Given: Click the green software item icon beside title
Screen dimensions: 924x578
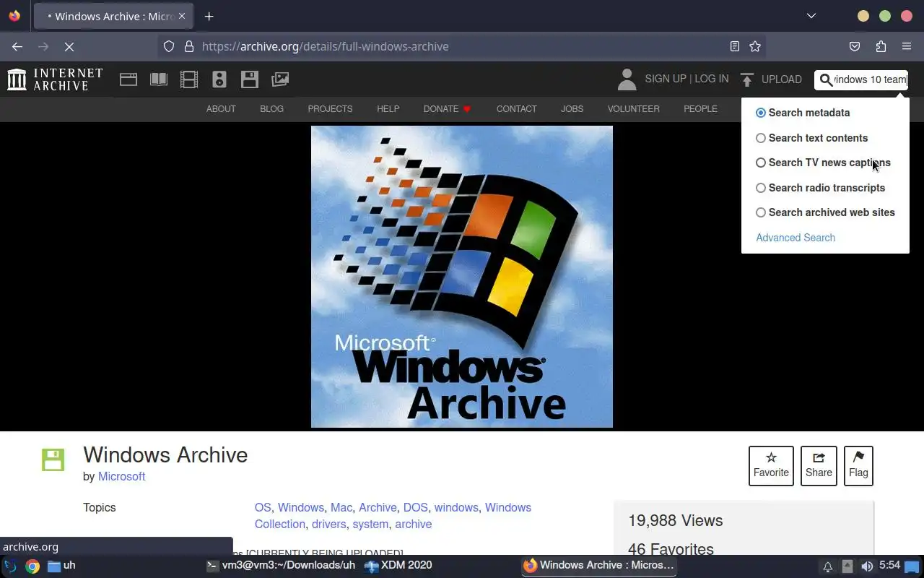Looking at the screenshot, I should tap(53, 460).
